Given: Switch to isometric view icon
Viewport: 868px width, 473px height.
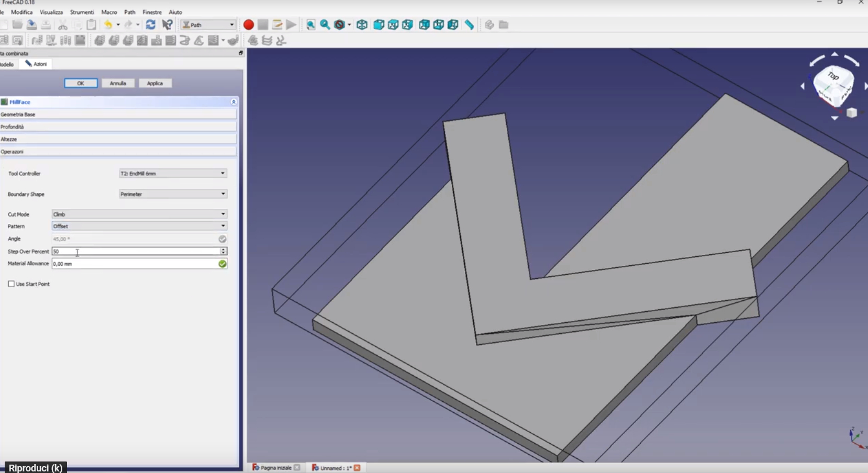Looking at the screenshot, I should [362, 25].
